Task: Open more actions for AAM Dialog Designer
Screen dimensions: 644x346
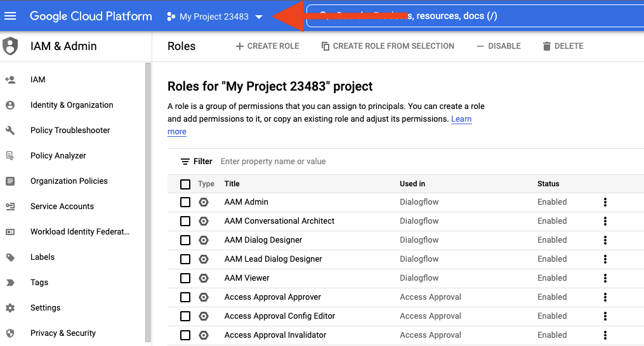Action: point(605,240)
